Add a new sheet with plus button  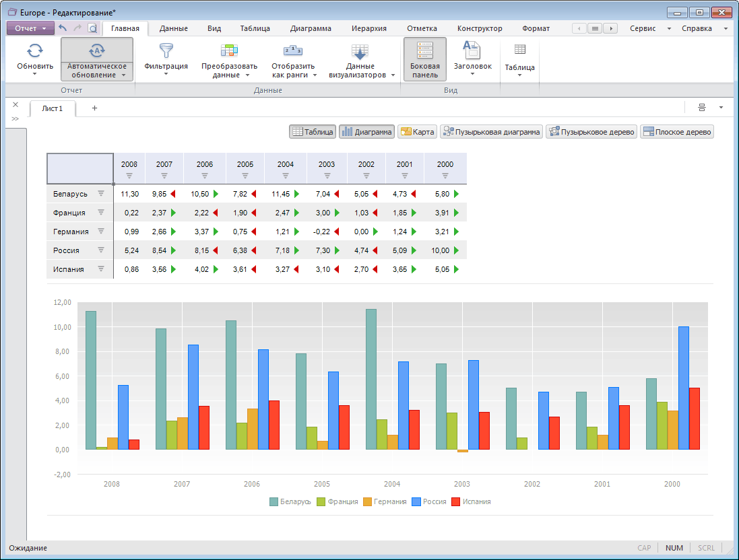click(94, 108)
